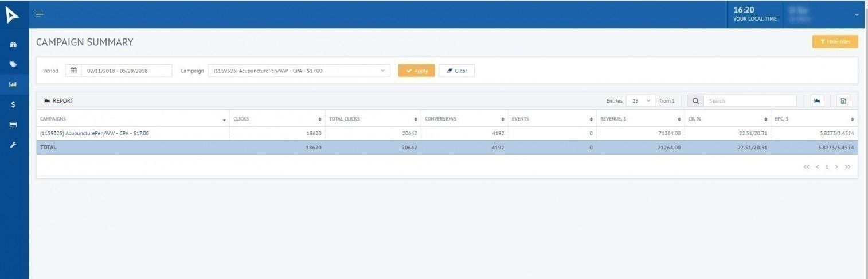Open the dashboard gauge sidebar icon
The height and width of the screenshot is (279, 868).
[13, 45]
